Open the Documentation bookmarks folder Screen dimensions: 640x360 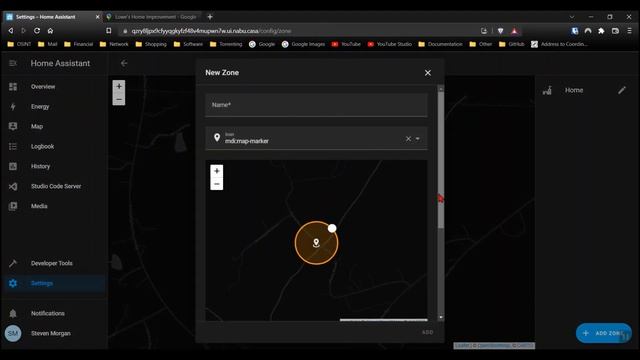(x=440, y=44)
